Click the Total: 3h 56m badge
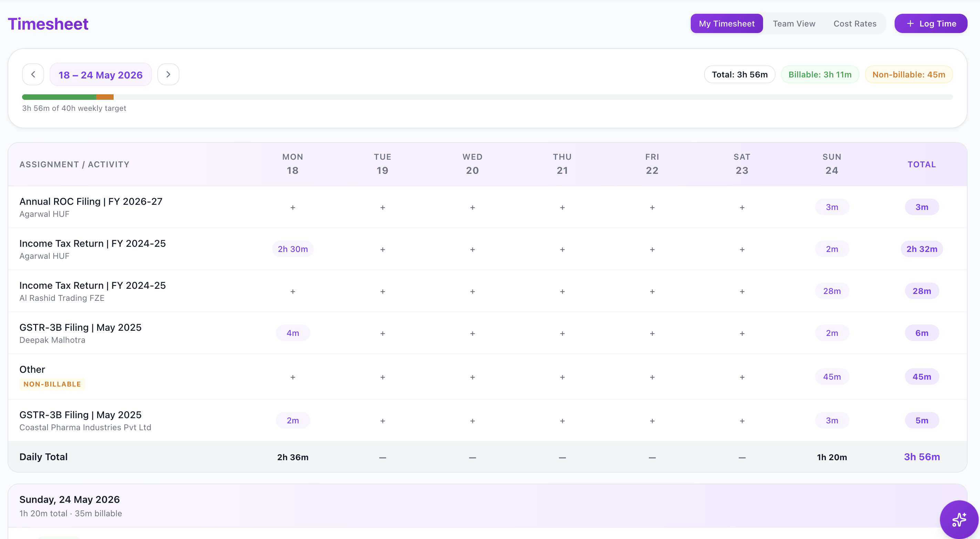Viewport: 980px width, 539px height. coord(739,75)
